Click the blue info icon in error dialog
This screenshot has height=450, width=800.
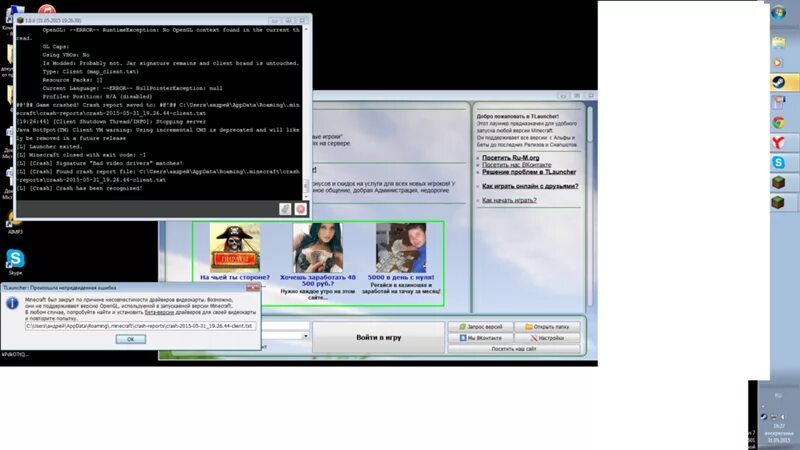12,303
